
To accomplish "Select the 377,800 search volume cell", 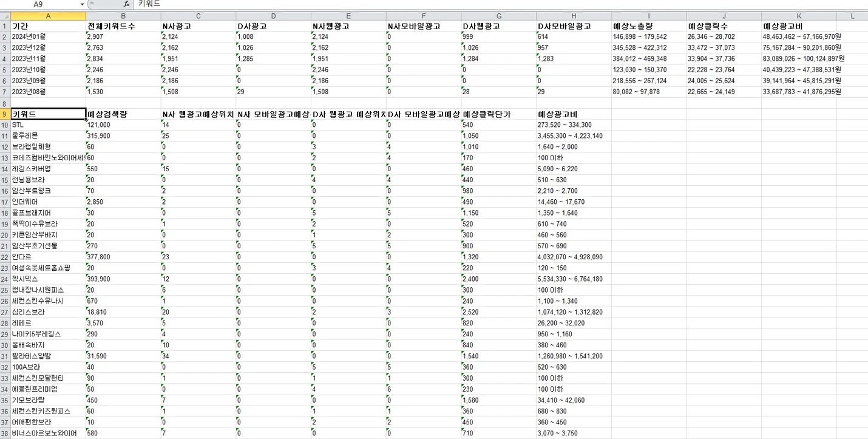I will tap(123, 257).
